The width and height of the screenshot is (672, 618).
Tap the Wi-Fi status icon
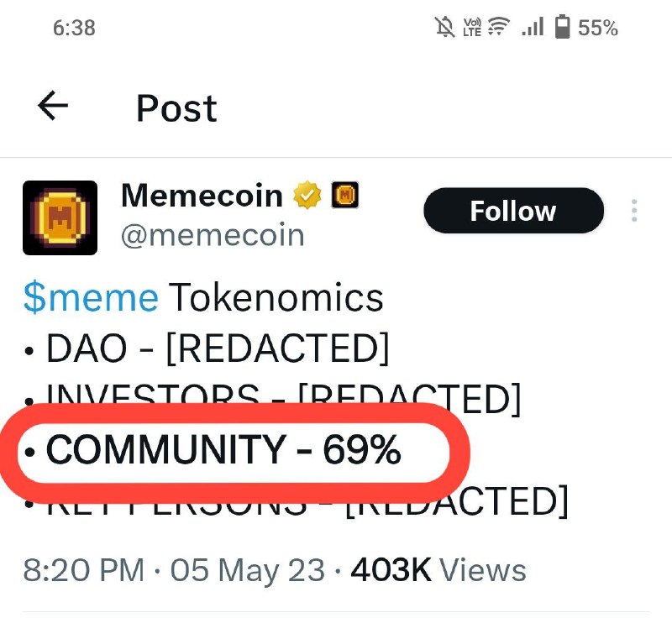499,28
